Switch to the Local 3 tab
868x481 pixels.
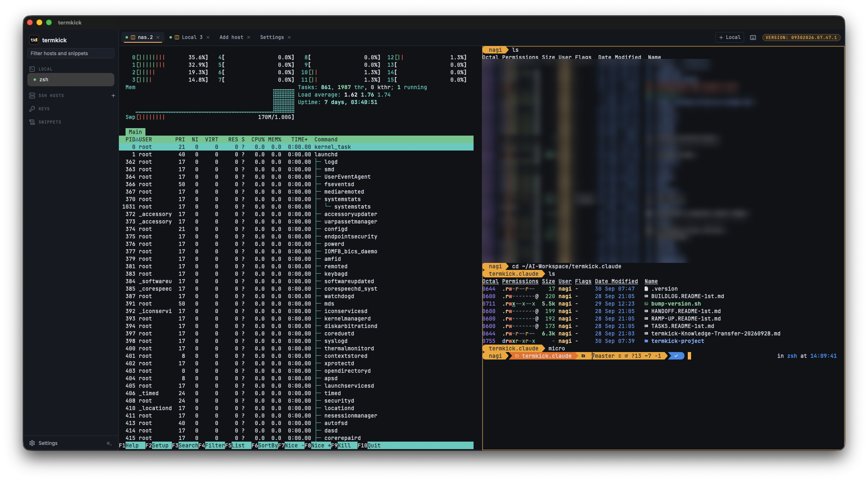pyautogui.click(x=190, y=37)
